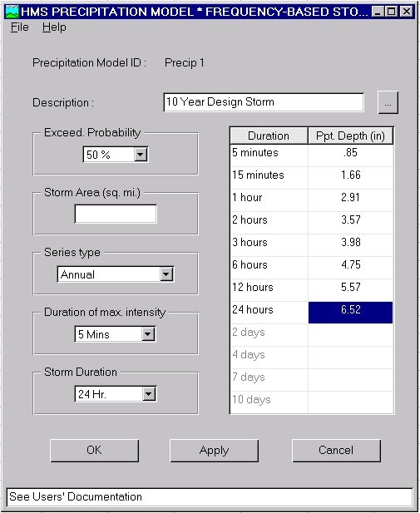
Task: Select the 6 hours depth cell 4.75
Action: click(x=350, y=265)
